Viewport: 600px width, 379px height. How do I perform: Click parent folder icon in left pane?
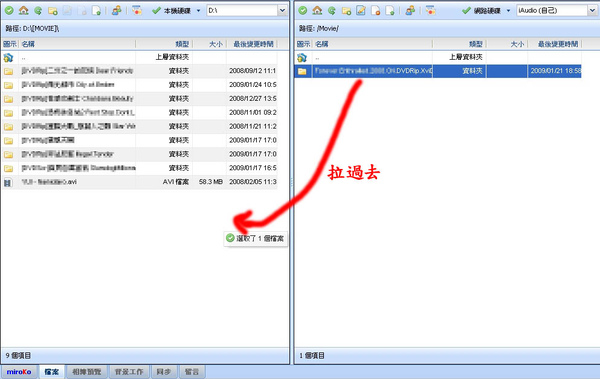click(x=8, y=57)
